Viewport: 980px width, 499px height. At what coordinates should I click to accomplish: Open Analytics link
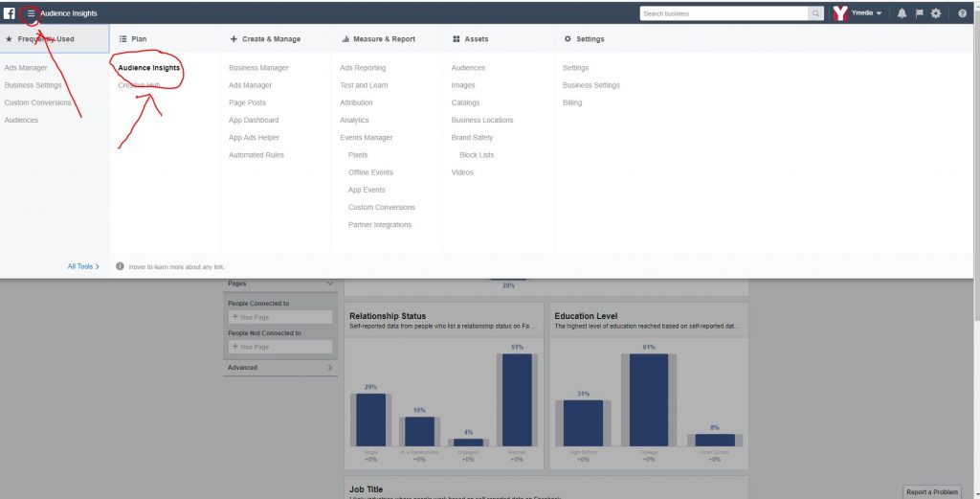pos(354,120)
